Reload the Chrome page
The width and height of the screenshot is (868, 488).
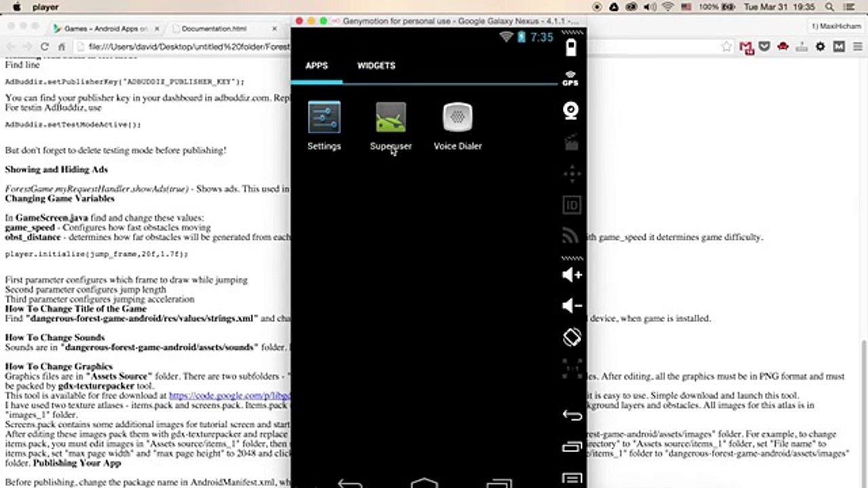coord(45,47)
